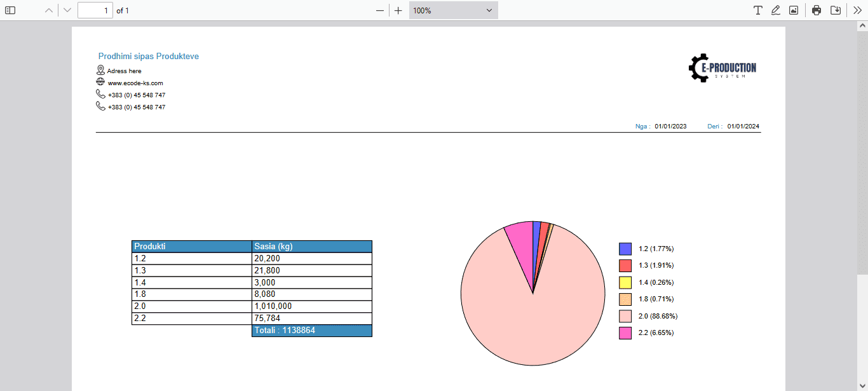Zoom out with the minus icon

click(x=379, y=10)
